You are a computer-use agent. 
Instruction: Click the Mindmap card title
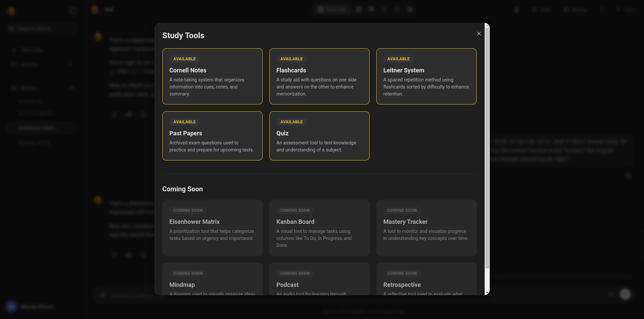coord(182,285)
